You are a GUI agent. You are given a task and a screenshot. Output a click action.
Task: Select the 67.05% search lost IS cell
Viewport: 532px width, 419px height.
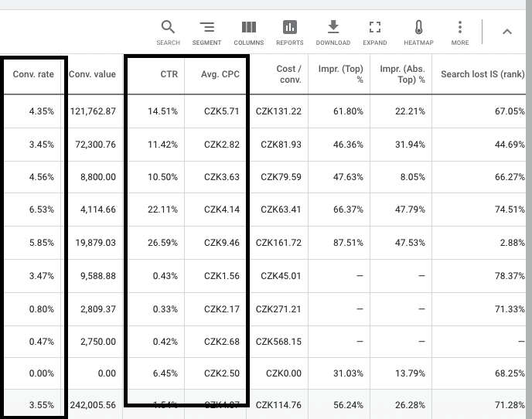click(510, 111)
